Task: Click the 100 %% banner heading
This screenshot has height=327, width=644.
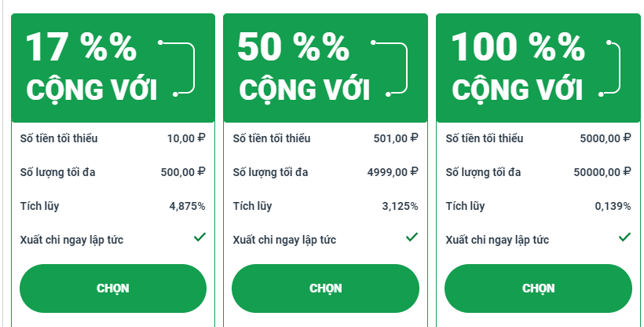Action: click(518, 48)
